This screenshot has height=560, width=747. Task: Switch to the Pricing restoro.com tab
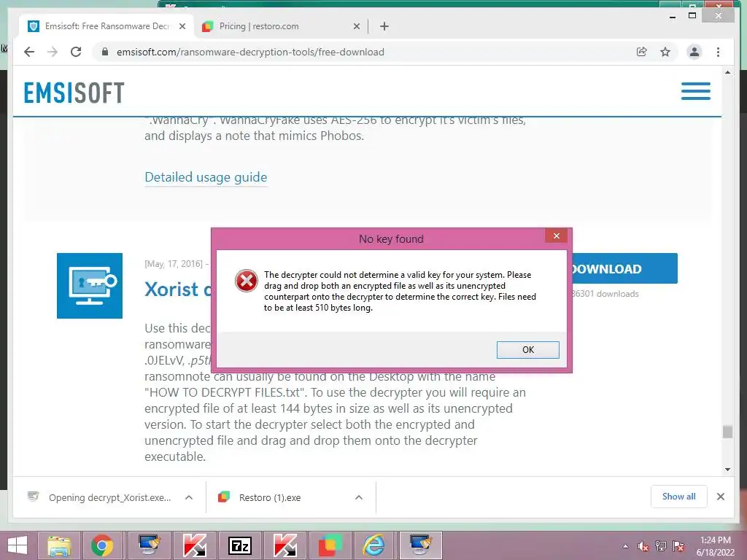(281, 26)
